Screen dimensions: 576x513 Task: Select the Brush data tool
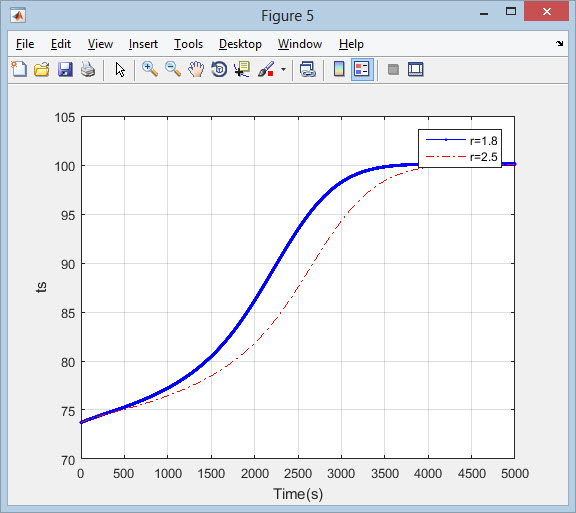(x=266, y=69)
